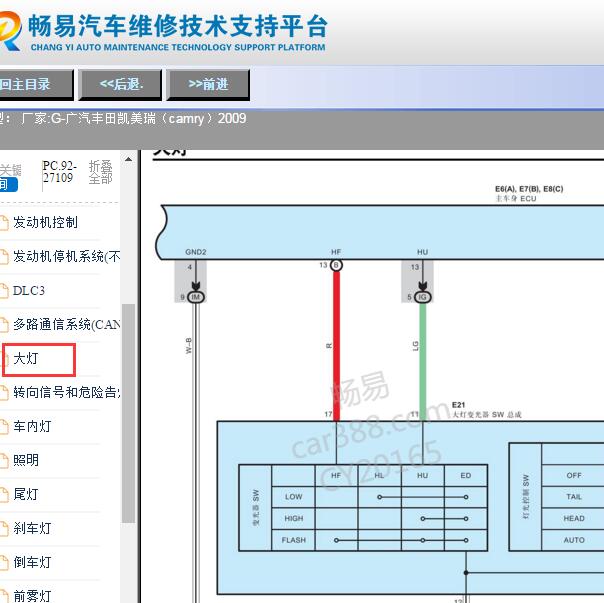Image resolution: width=604 pixels, height=603 pixels.
Task: Select the DLC3 entry
Action: pyautogui.click(x=29, y=290)
